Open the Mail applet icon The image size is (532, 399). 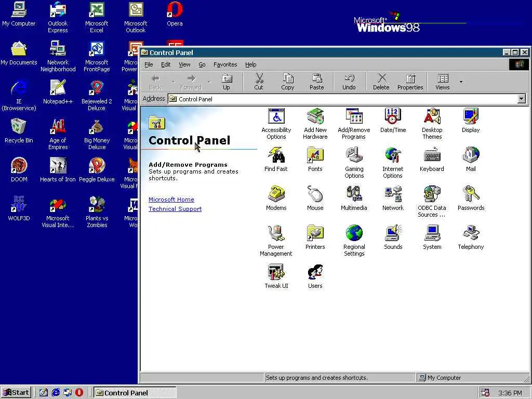coord(471,159)
